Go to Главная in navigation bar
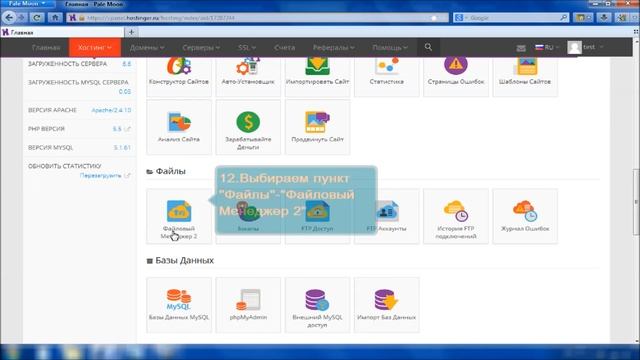Screen dimensions: 640x360 [x=46, y=47]
